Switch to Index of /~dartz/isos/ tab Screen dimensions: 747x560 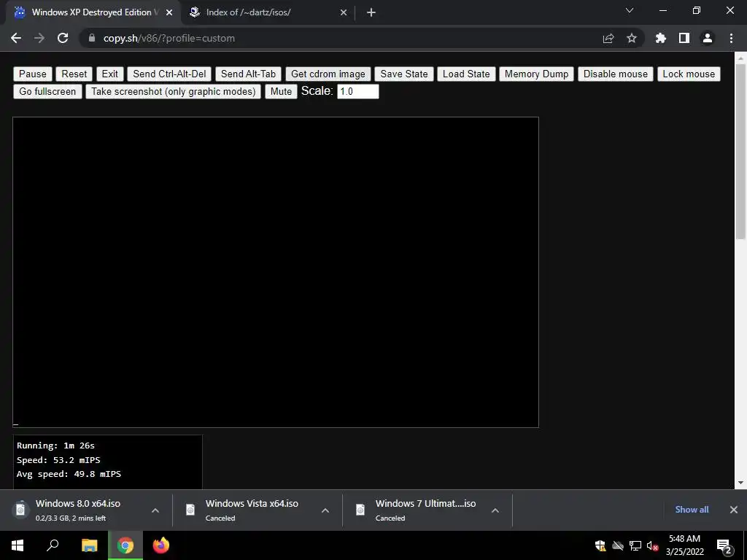coord(268,12)
